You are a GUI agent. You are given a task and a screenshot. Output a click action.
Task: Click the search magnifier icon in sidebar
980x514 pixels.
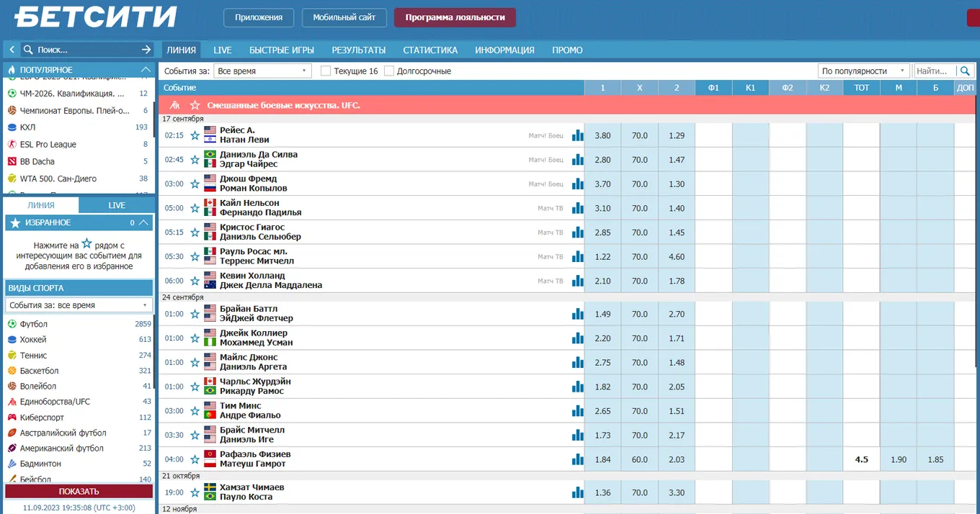28,50
